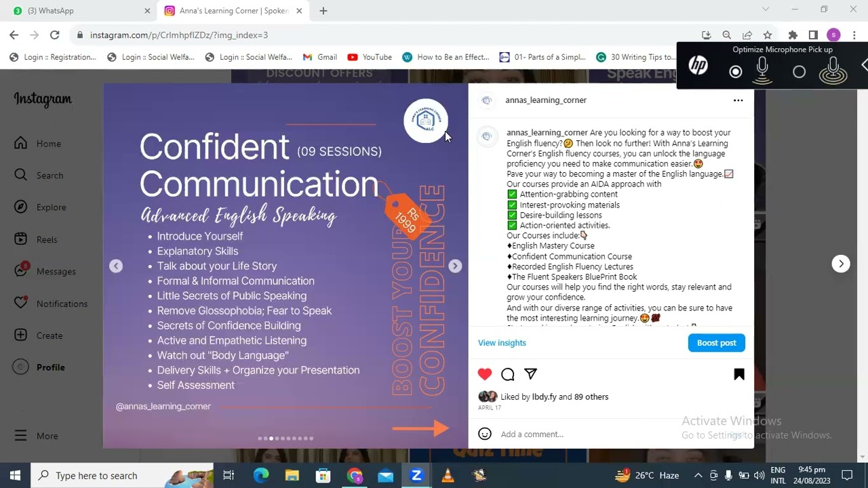Click the Instagram logo in the sidebar
The height and width of the screenshot is (488, 868).
click(43, 100)
